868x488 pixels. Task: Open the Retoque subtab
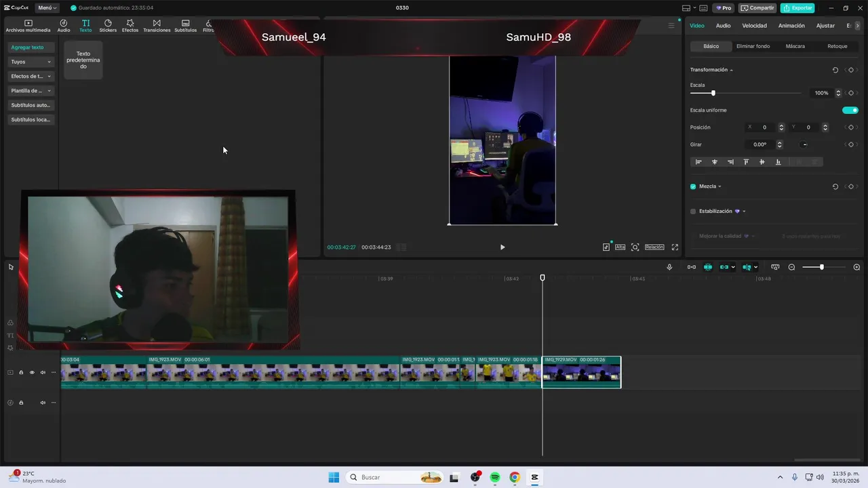point(837,46)
